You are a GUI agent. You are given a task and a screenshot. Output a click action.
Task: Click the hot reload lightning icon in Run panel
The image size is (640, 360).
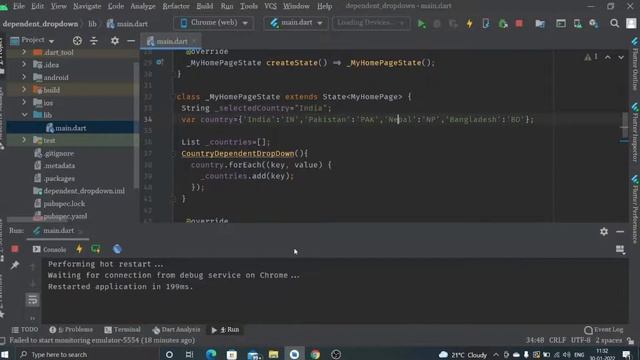(x=79, y=249)
